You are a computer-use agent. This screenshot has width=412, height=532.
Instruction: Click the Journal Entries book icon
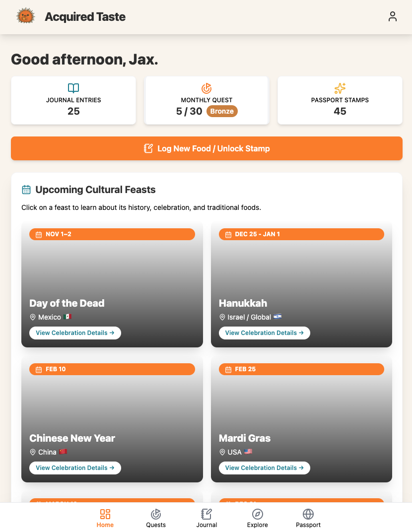pos(73,88)
